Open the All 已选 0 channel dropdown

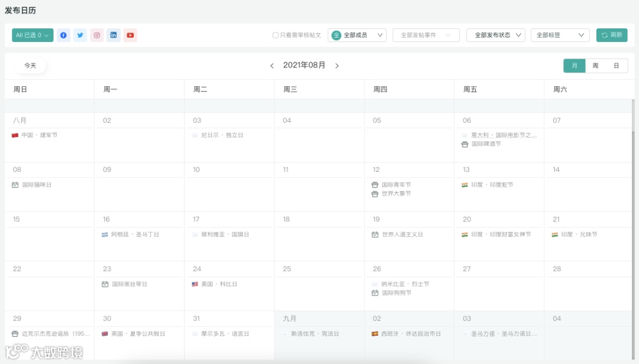(x=33, y=35)
